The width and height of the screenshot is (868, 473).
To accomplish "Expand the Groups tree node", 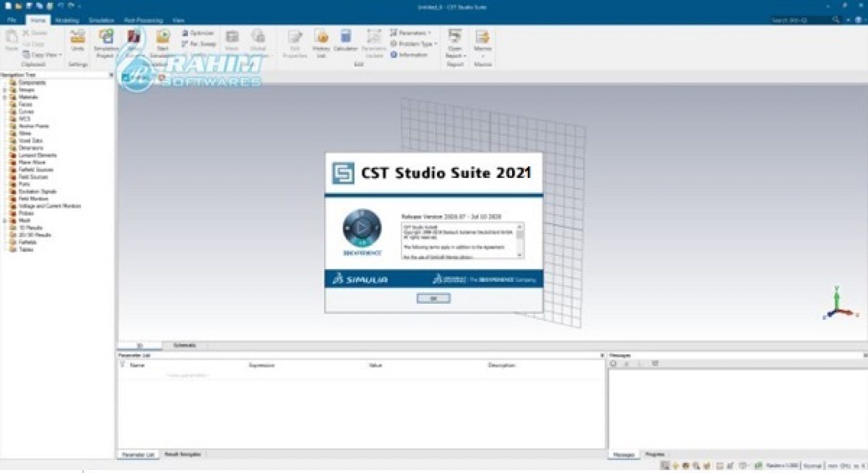I will [5, 90].
